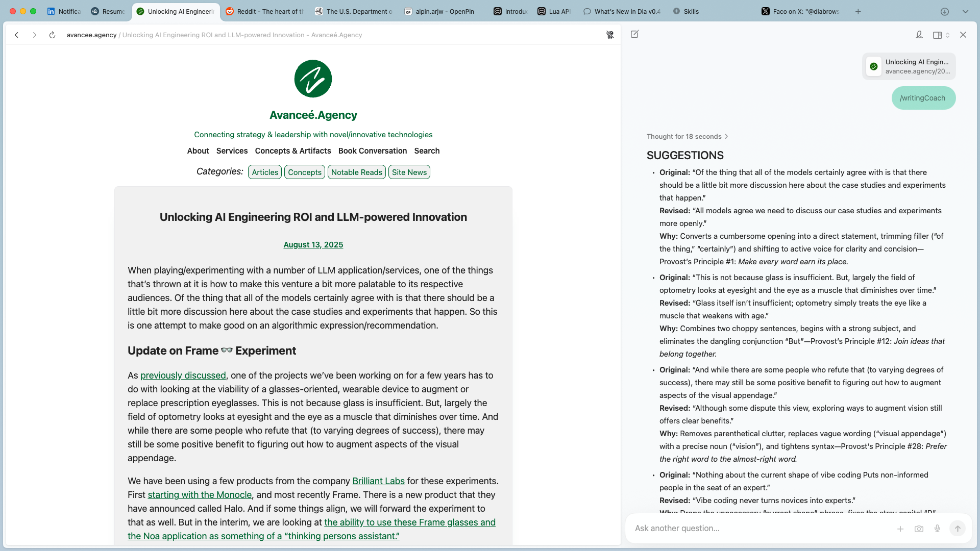Reload the current page
980x551 pixels.
(x=52, y=35)
